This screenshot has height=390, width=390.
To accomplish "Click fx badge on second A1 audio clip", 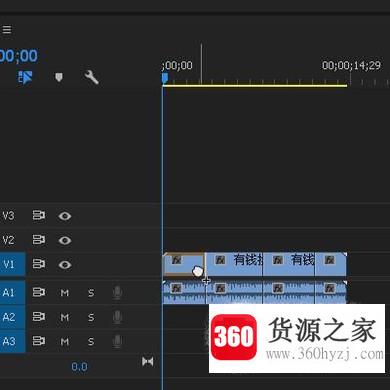I will tap(220, 288).
